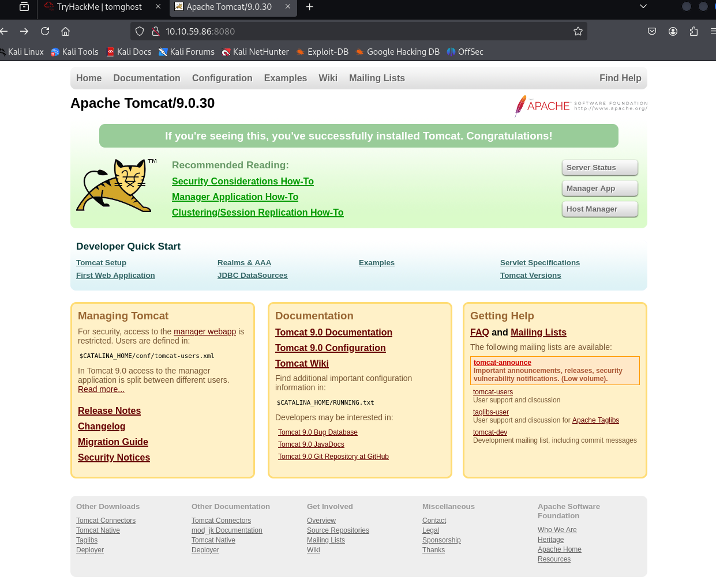The image size is (716, 588).
Task: Click the Read more... link
Action: point(101,389)
